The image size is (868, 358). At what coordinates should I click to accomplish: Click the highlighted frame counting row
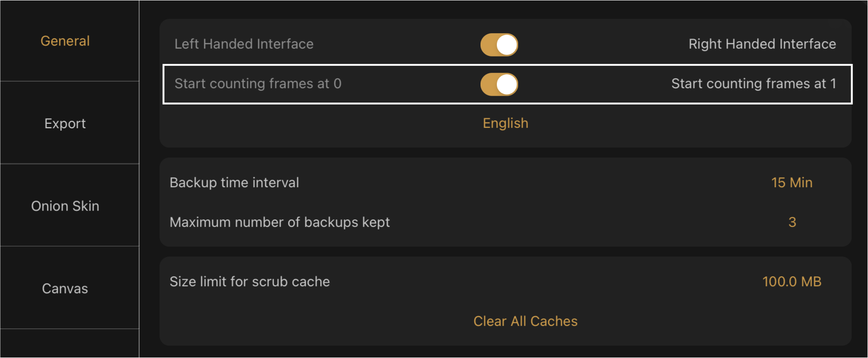(506, 84)
